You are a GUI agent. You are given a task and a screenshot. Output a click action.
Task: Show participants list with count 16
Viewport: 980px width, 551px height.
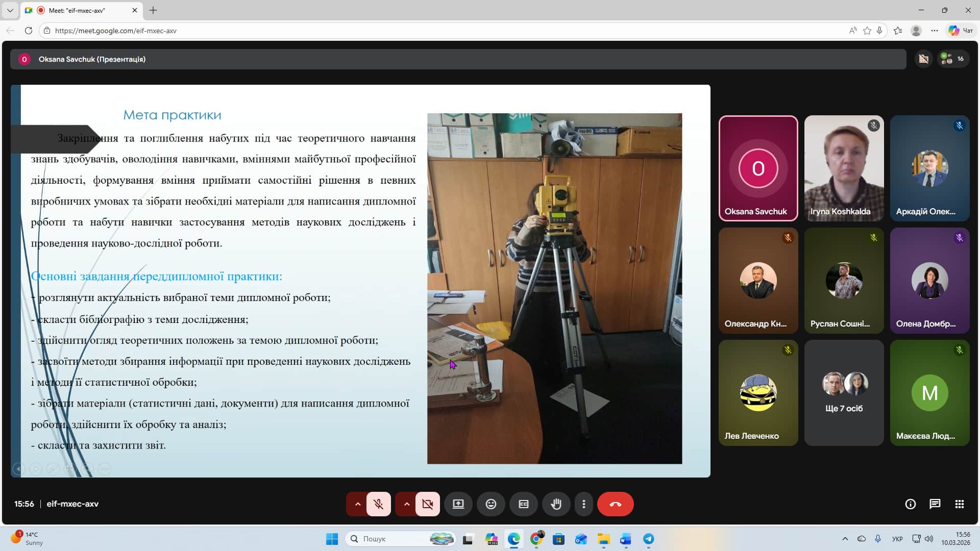(x=952, y=59)
